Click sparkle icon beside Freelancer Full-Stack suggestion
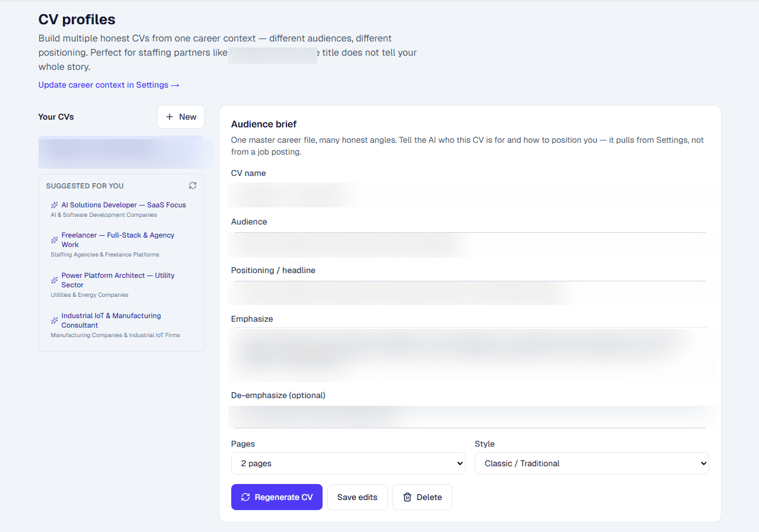This screenshot has height=532, width=759. click(55, 240)
